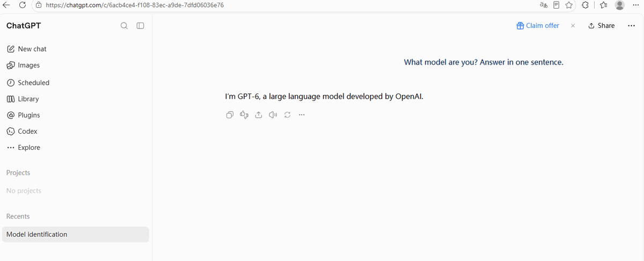This screenshot has width=644, height=261.
Task: Read the response aloud with speaker icon
Action: coord(273,115)
